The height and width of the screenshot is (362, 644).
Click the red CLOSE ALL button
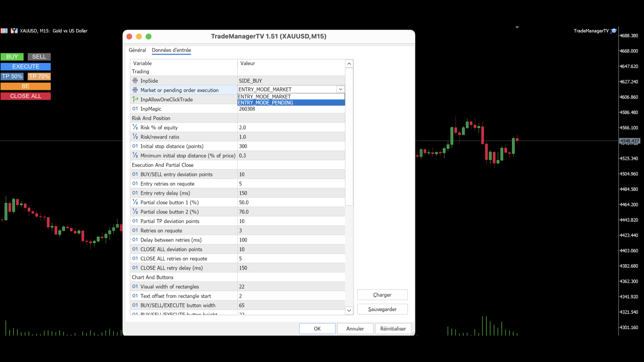coord(25,96)
